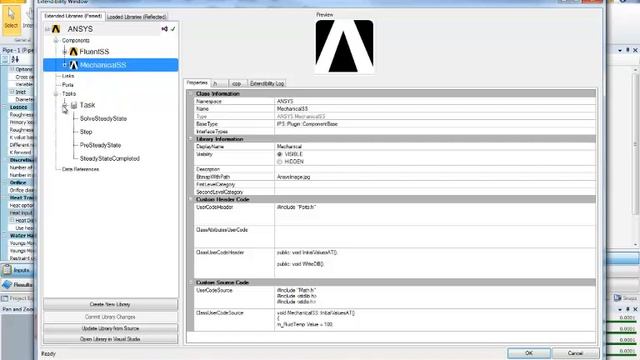640x360 pixels.
Task: Collapse the Tasks tree node
Action: click(56, 94)
